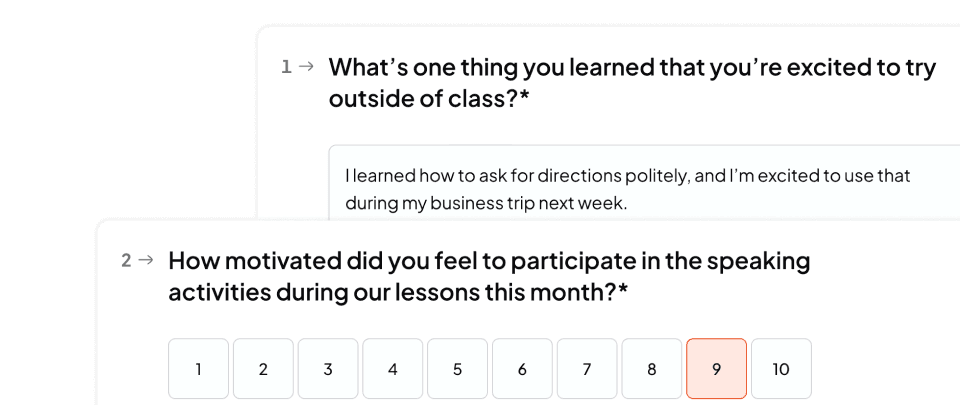Screen dimensions: 960x405
Task: Click the answer field about asking directions
Action: [640, 189]
